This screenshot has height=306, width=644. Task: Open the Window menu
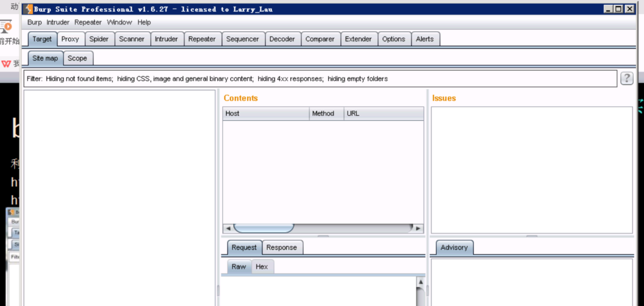pos(119,22)
